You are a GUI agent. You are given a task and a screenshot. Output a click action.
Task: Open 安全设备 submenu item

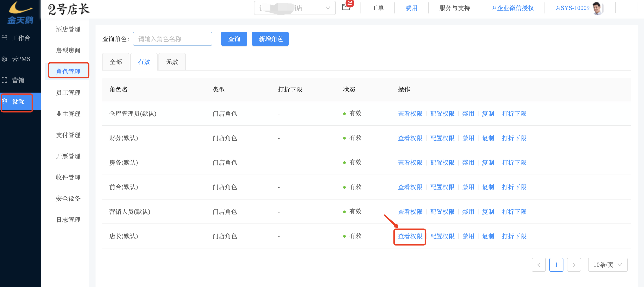point(68,199)
